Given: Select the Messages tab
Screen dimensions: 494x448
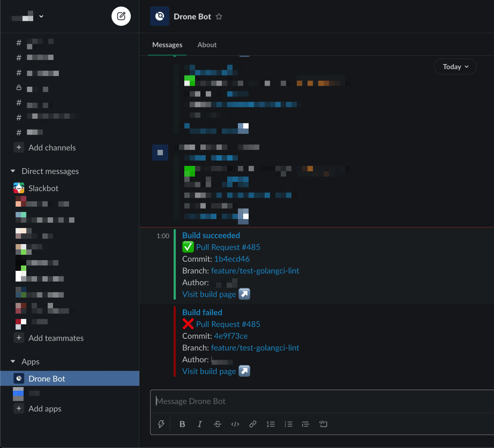Looking at the screenshot, I should (x=167, y=45).
